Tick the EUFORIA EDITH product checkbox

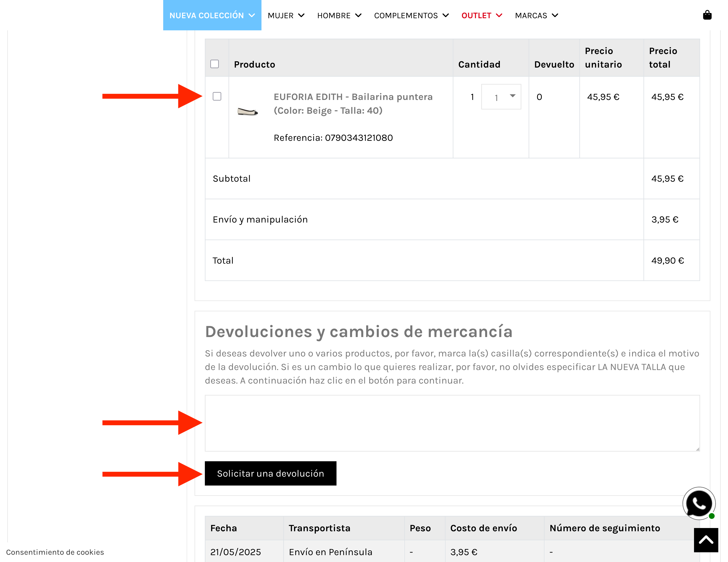click(217, 96)
